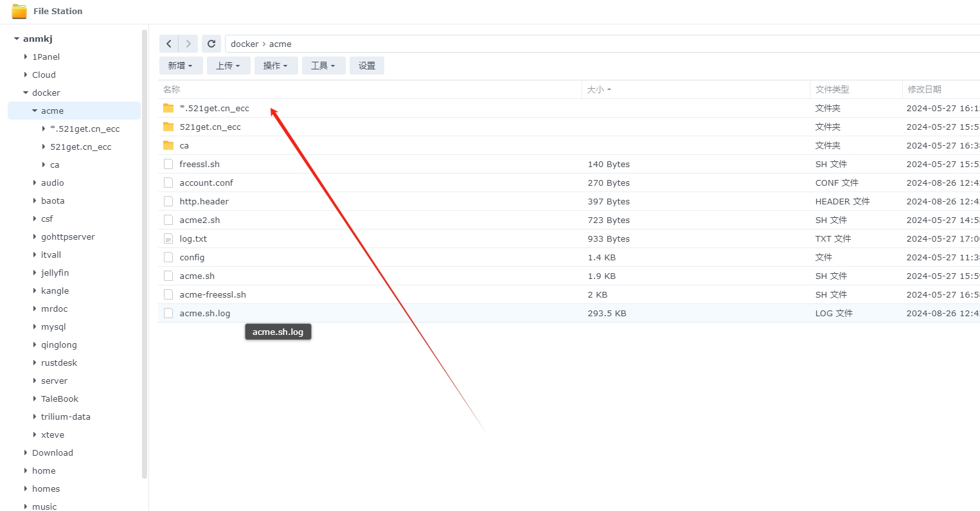Screen dimensions: 980x511
Task: Click the refresh folder icon
Action: [x=211, y=44]
